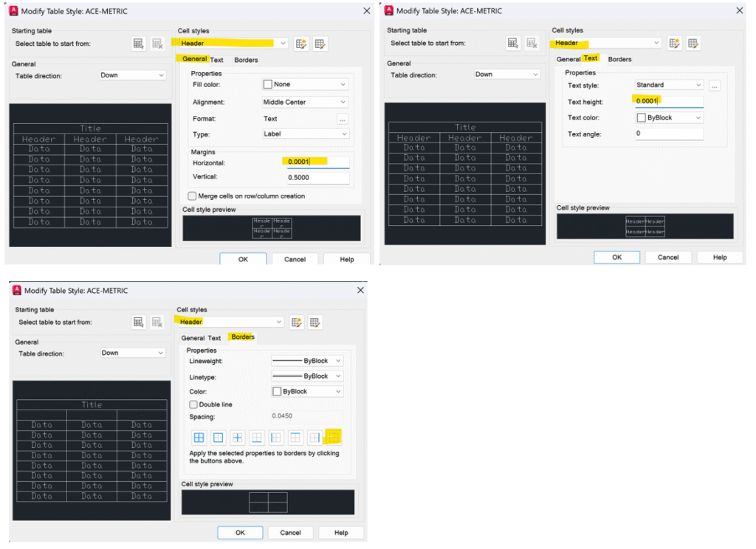
Task: Expand Table direction dropdown in General-tab dialog
Action: pos(133,75)
